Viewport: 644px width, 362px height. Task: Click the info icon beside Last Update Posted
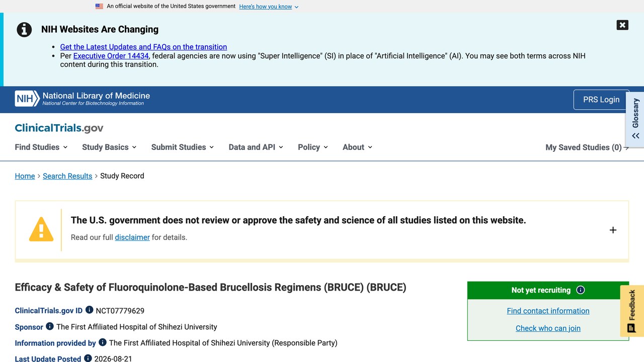point(88,358)
